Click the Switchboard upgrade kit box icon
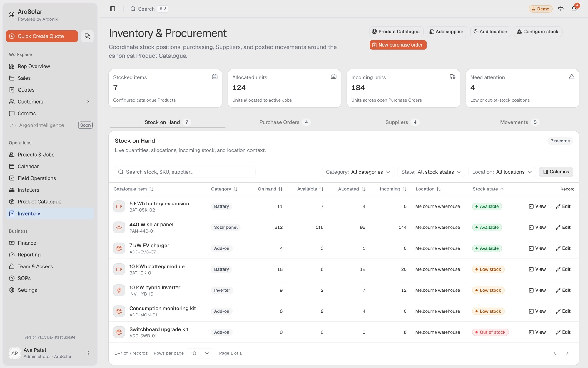588x368 pixels. (x=119, y=332)
